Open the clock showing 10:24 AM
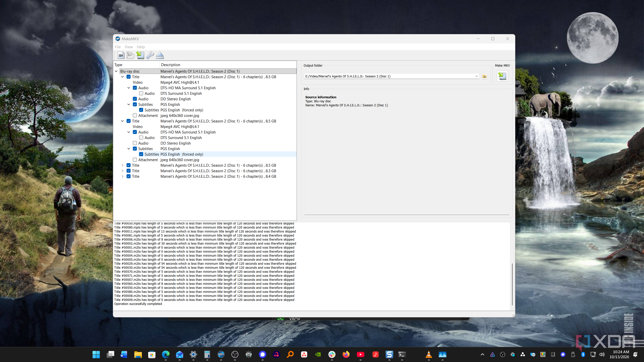The image size is (644, 362). pos(619,354)
